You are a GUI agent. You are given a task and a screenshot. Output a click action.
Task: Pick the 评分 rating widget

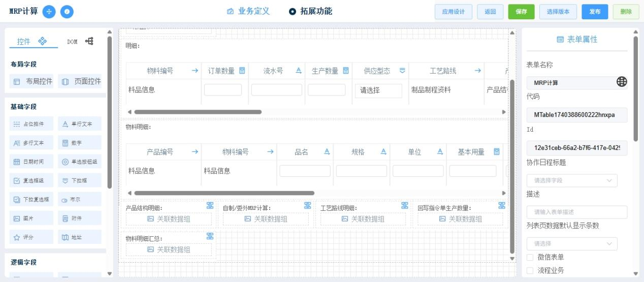33,237
